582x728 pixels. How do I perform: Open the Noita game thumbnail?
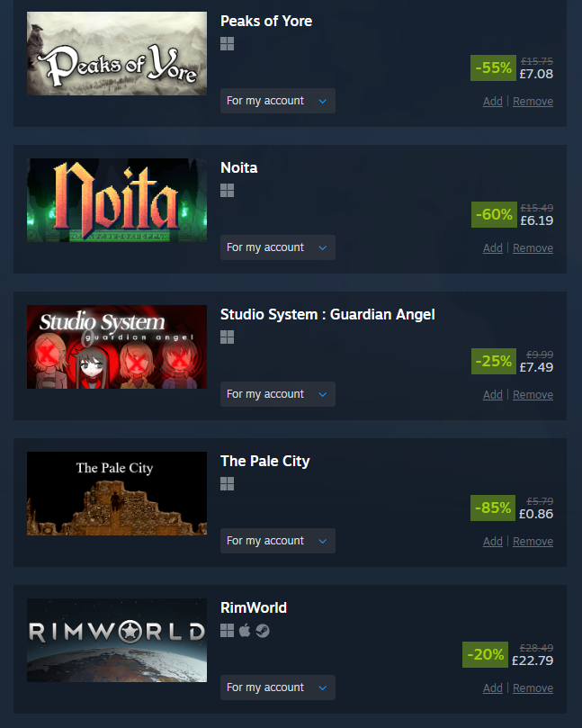coord(117,200)
